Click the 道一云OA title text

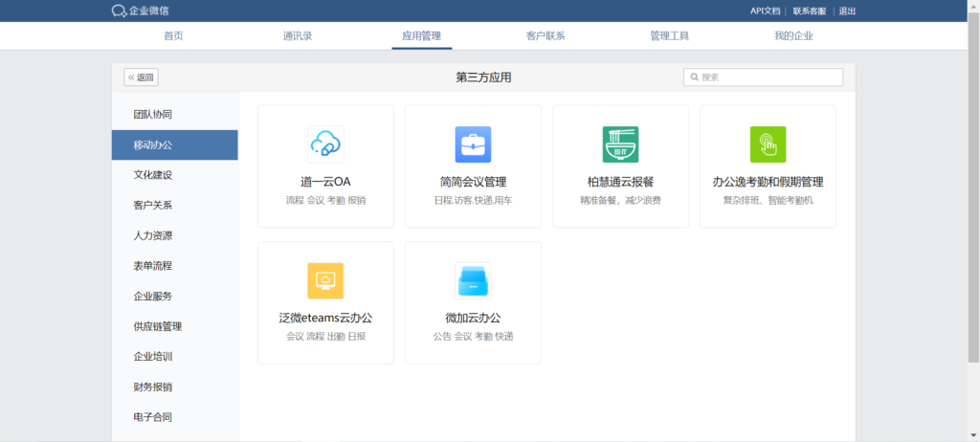325,182
